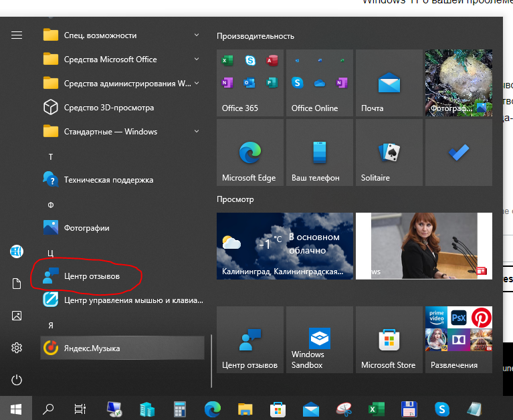Click the app list scrollbar
513x420 pixels.
211,360
